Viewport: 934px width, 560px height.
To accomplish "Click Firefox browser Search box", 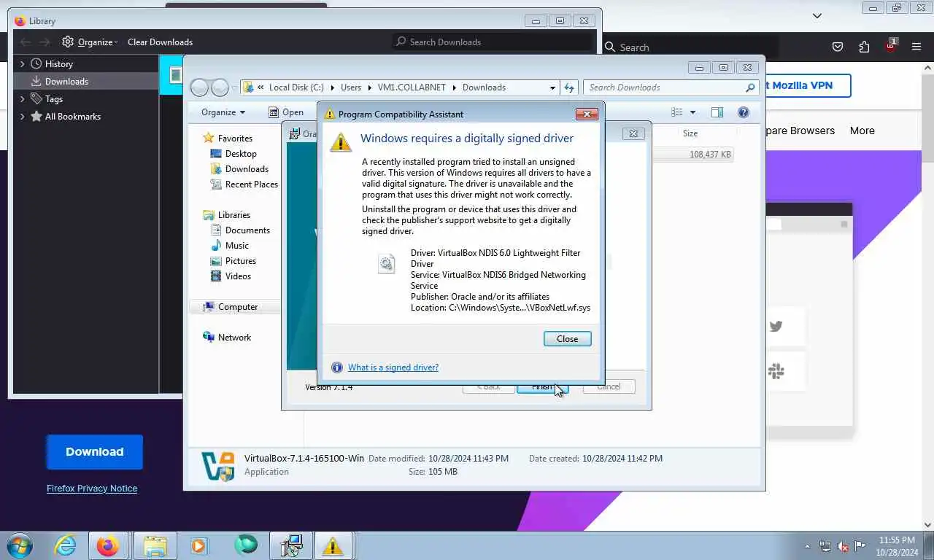I will tap(690, 47).
